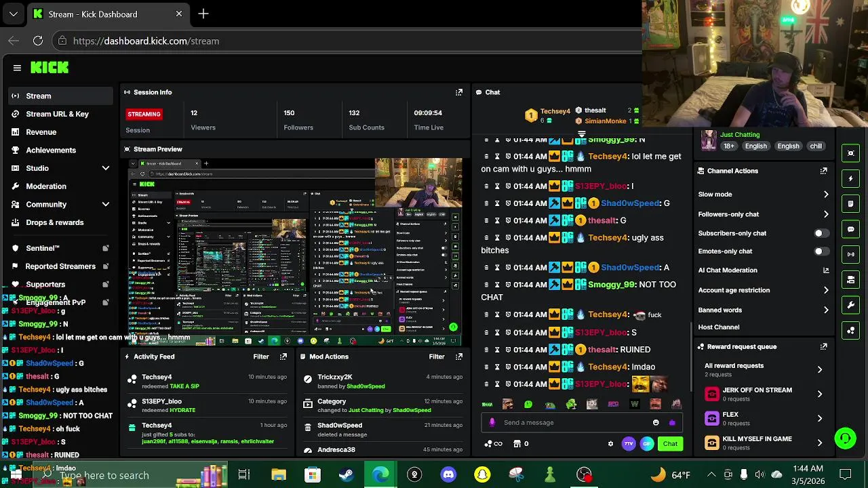Viewport: 868px width, 488px height.
Task: Toggle Subscribers-only chat switch
Action: (821, 233)
